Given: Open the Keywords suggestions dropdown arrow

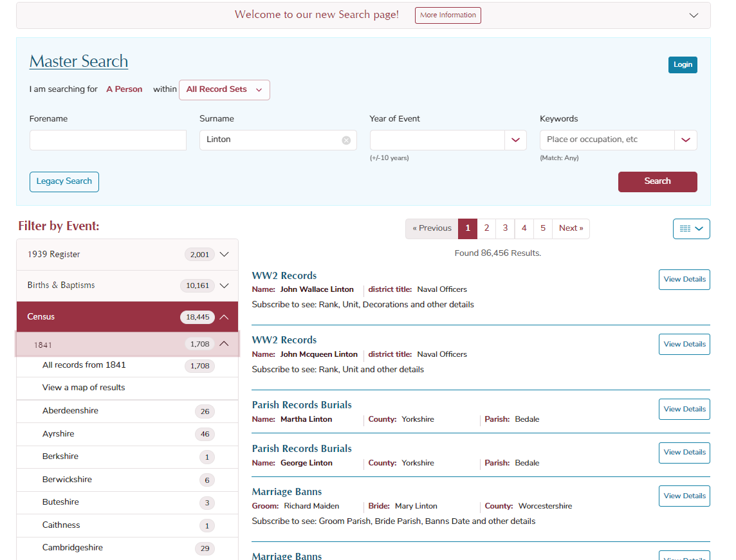Looking at the screenshot, I should 686,140.
